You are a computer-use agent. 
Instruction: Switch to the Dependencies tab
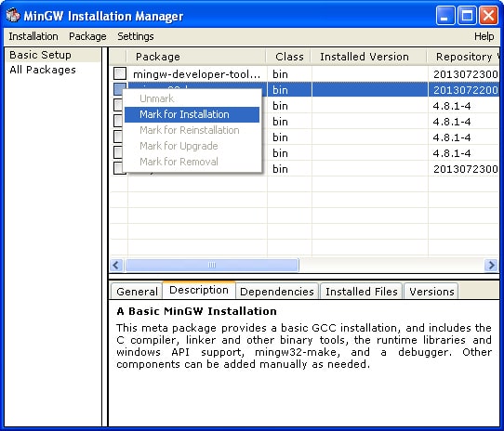pyautogui.click(x=277, y=292)
